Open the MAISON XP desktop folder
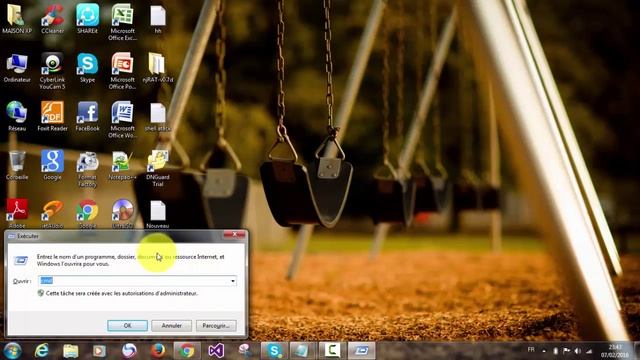 pyautogui.click(x=17, y=19)
